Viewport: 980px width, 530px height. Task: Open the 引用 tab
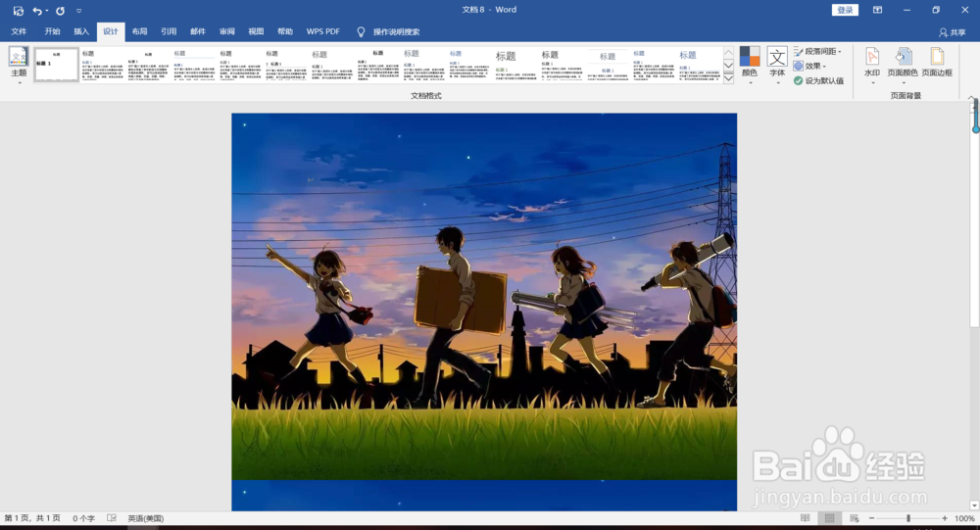click(x=169, y=31)
